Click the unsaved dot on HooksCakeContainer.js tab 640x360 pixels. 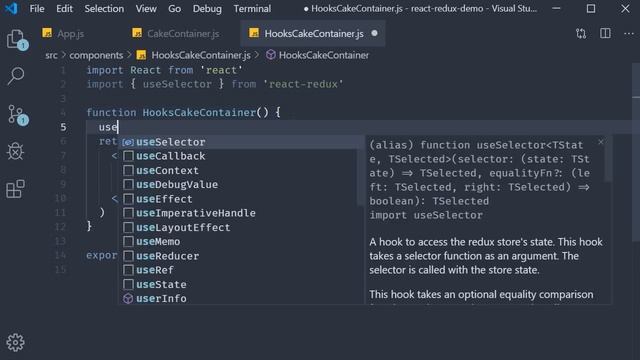coord(374,33)
